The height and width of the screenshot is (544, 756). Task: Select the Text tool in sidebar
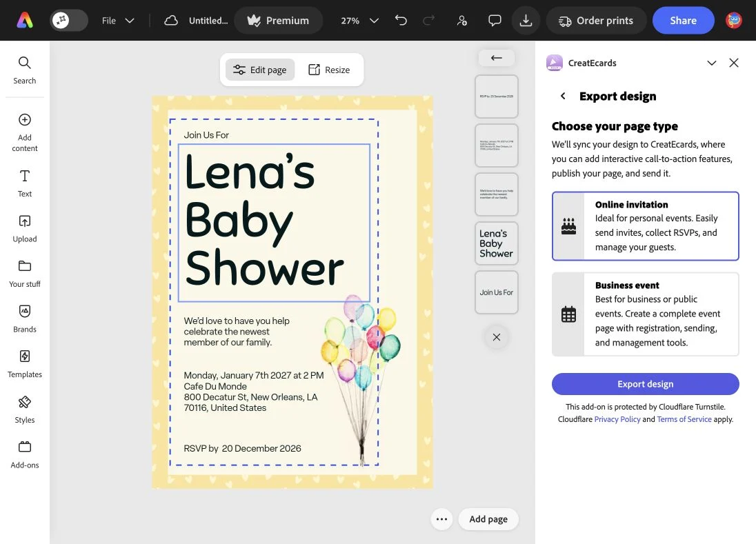point(25,183)
